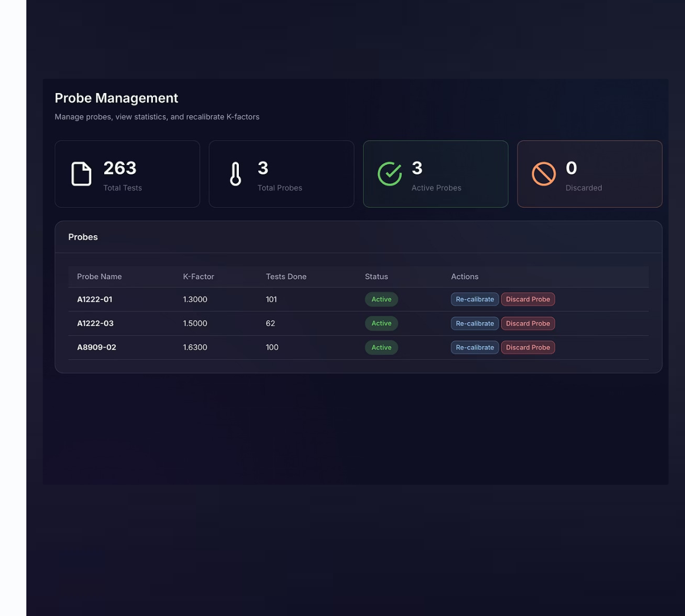685x616 pixels.
Task: Click the Manage probes subtitle text
Action: pyautogui.click(x=157, y=117)
